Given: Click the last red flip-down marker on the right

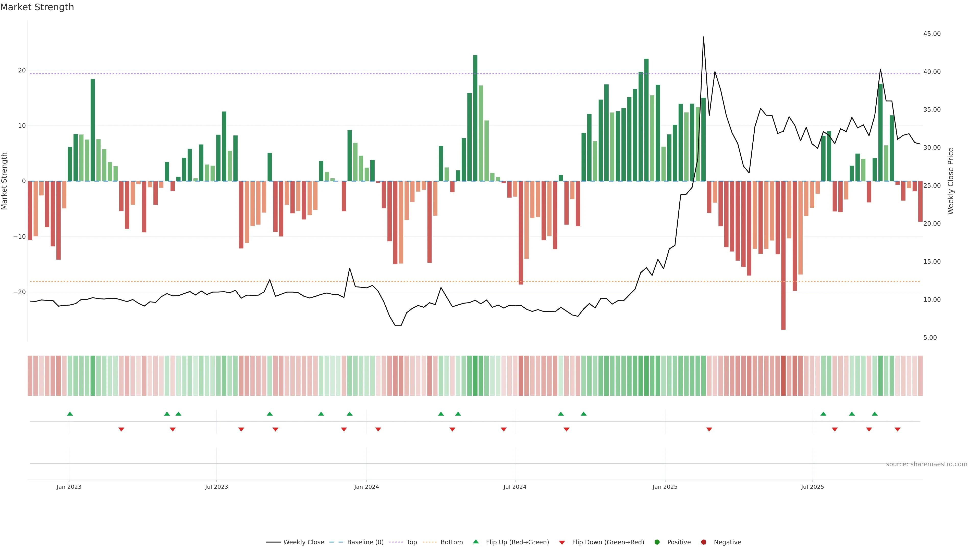Looking at the screenshot, I should point(898,429).
